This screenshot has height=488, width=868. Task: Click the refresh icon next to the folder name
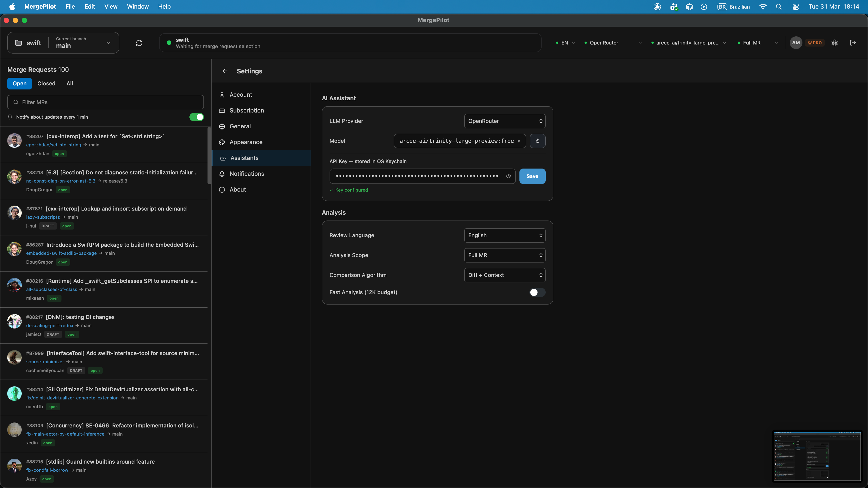coord(139,42)
